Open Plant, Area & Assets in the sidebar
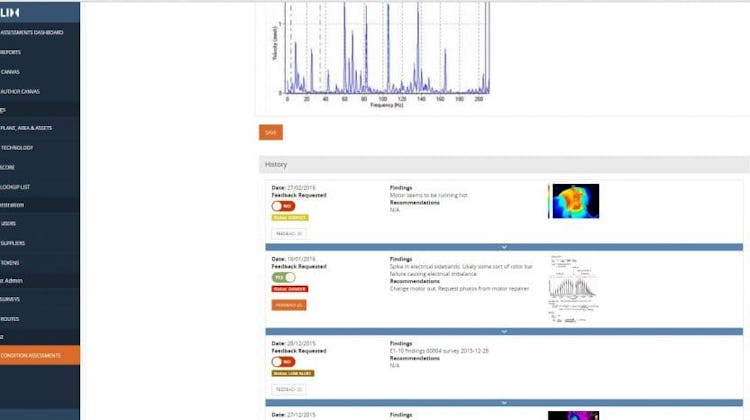The width and height of the screenshot is (750, 420). 26,128
